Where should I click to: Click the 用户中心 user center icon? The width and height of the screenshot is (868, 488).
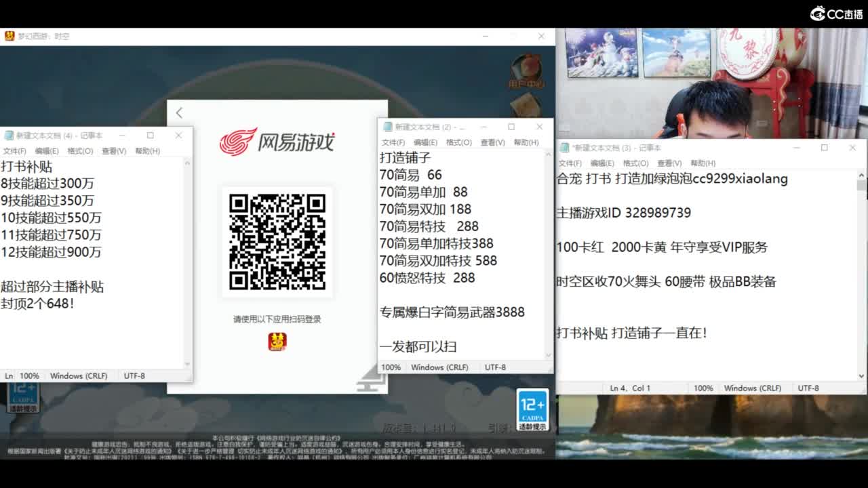pyautogui.click(x=526, y=73)
